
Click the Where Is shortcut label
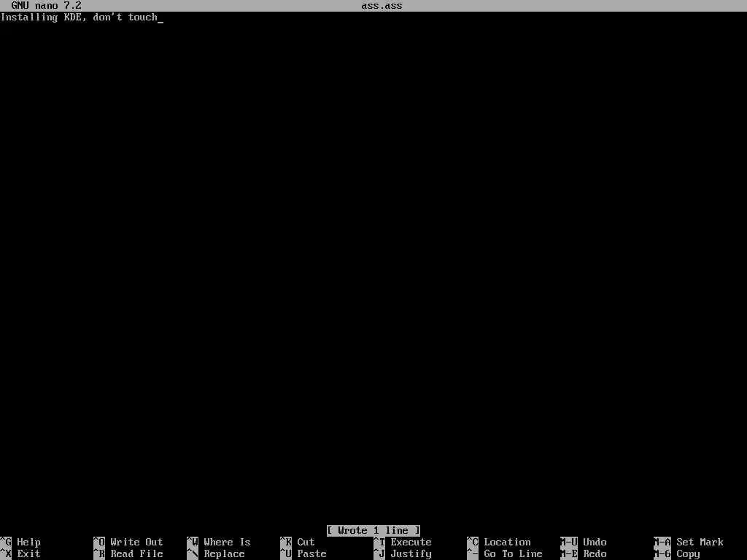(227, 542)
